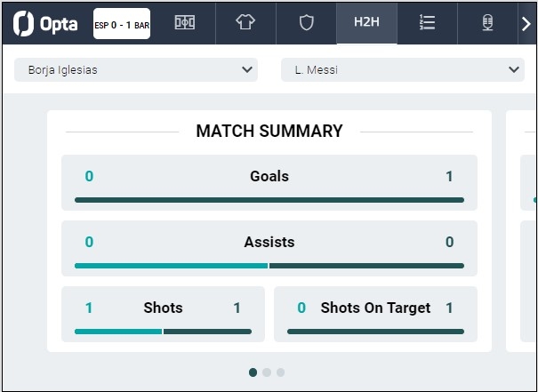Open the Borja Iglesias player dropdown
Image resolution: width=538 pixels, height=392 pixels.
click(136, 70)
